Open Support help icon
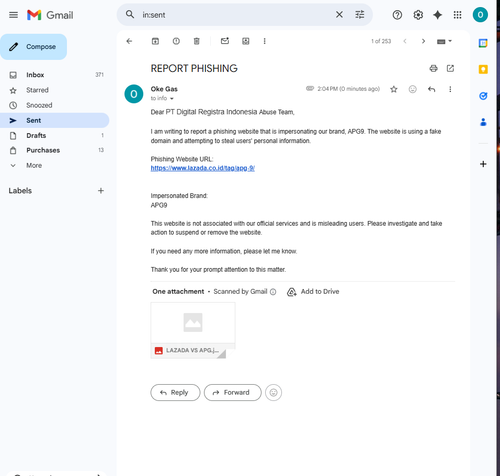The image size is (500, 476). pyautogui.click(x=397, y=15)
